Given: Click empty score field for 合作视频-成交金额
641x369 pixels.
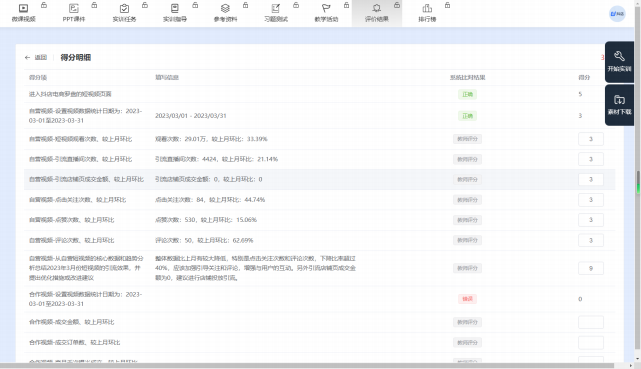Looking at the screenshot, I should tap(591, 322).
